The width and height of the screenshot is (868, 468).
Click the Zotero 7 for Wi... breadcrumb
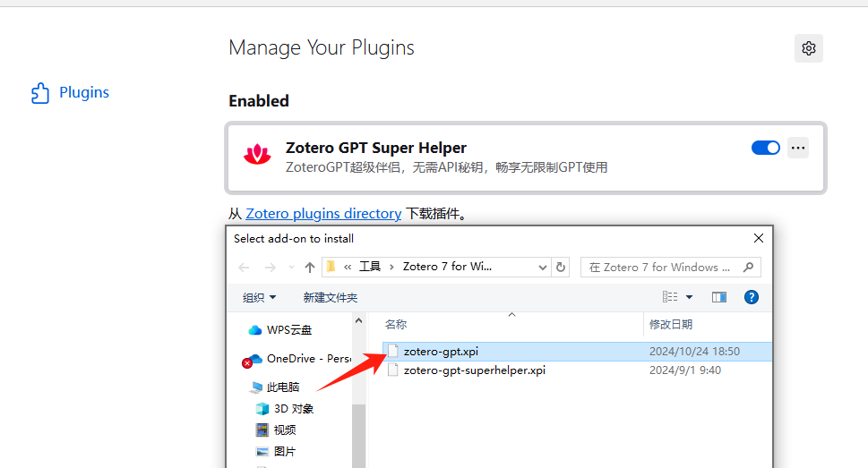pos(447,267)
